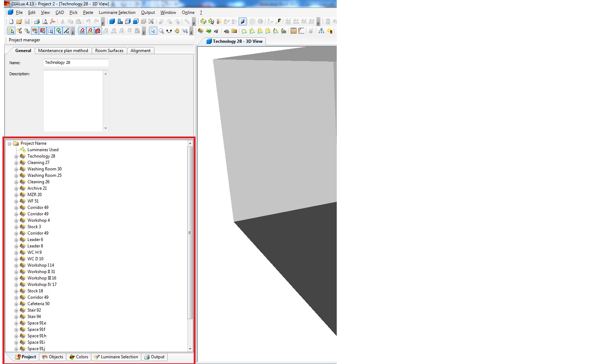Click inside the Name input field
The image size is (600, 364).
point(76,63)
